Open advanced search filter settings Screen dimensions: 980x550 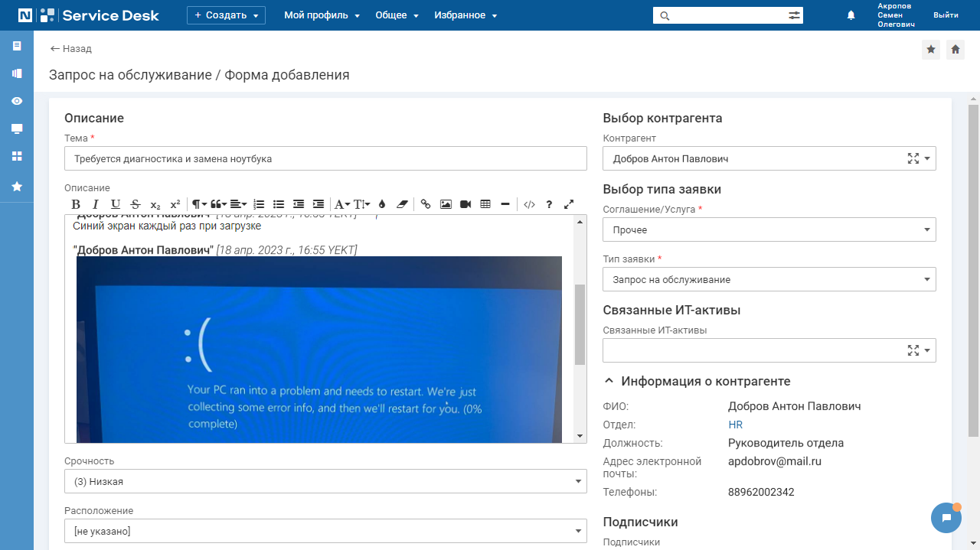[794, 15]
